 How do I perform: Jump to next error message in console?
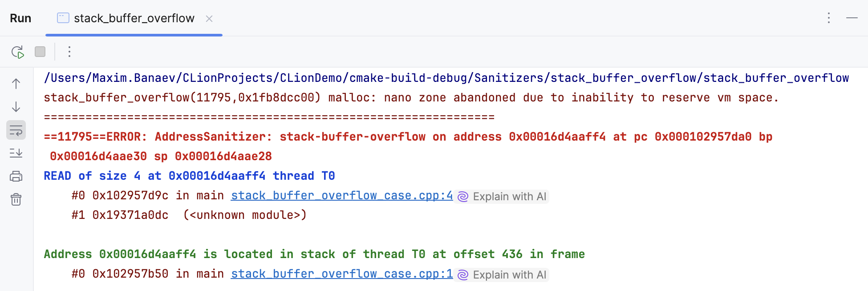(16, 107)
